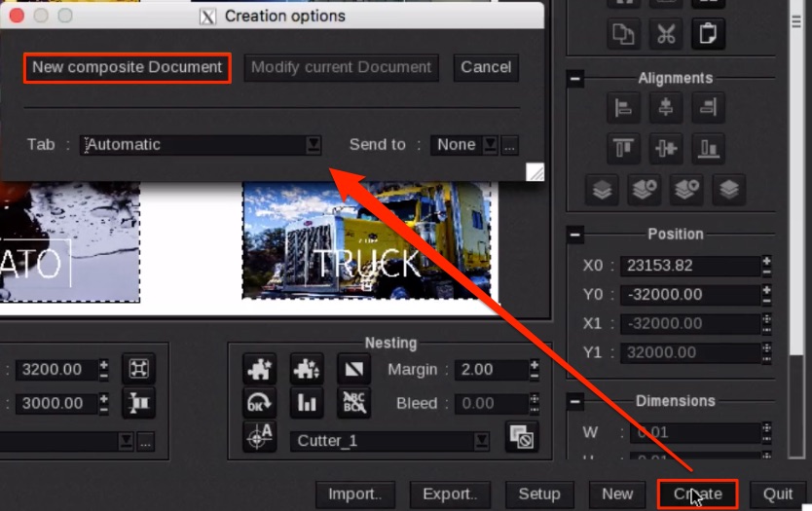Click the scissors cut icon
The height and width of the screenshot is (511, 812).
point(666,33)
